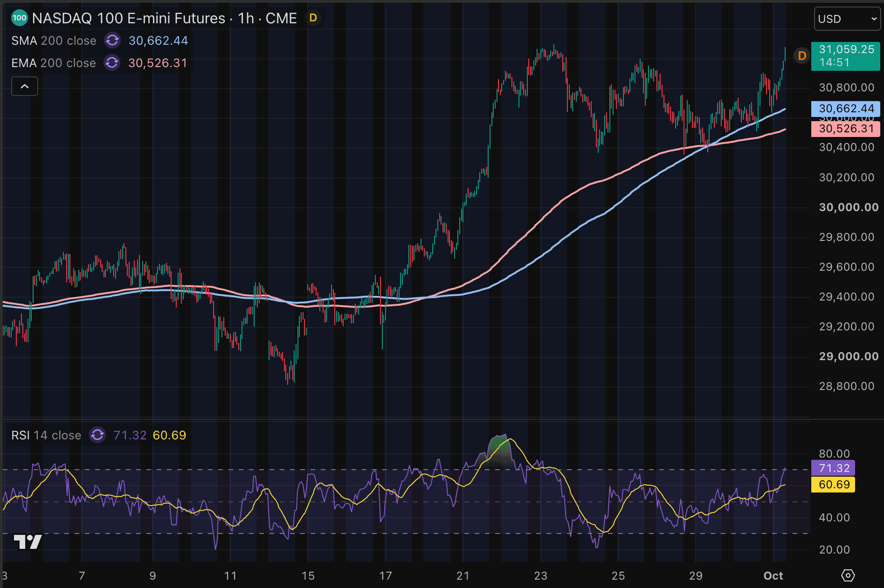
Task: Click the 29,600.00 price axis label
Action: pos(847,267)
